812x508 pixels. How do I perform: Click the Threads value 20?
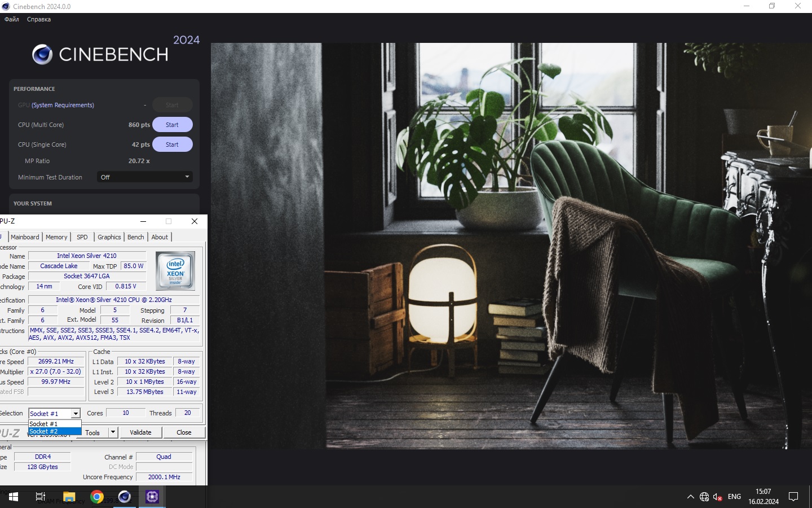(x=188, y=413)
